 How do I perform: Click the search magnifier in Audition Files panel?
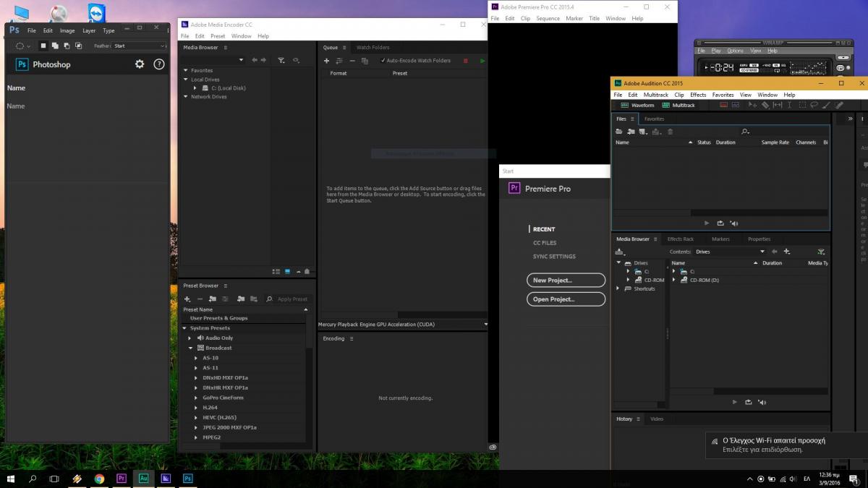[x=744, y=132]
